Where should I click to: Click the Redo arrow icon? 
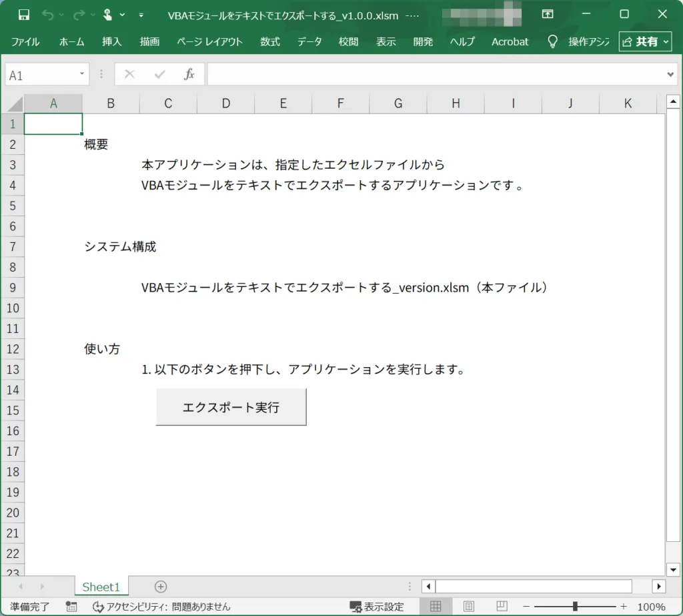[x=78, y=14]
